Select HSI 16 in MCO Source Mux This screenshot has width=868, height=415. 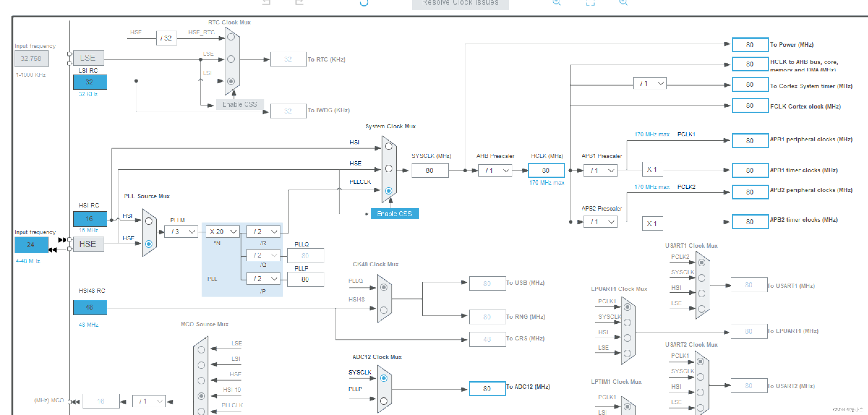(201, 396)
